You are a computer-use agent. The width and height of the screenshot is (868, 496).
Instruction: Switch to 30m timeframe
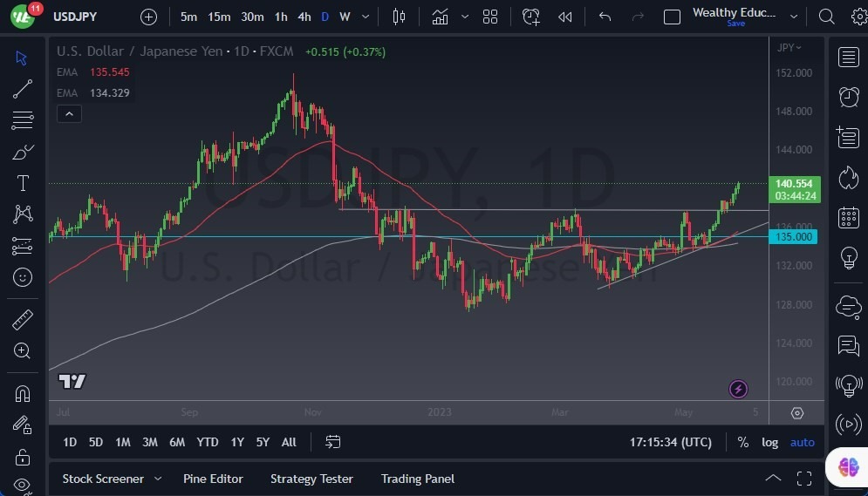point(252,17)
